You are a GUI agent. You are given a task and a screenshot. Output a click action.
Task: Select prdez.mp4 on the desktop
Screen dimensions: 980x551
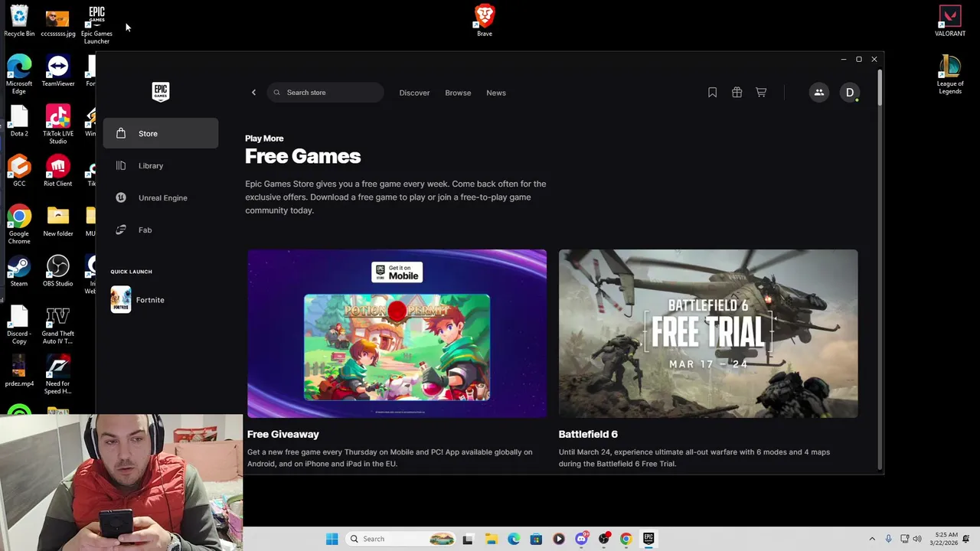tap(19, 370)
